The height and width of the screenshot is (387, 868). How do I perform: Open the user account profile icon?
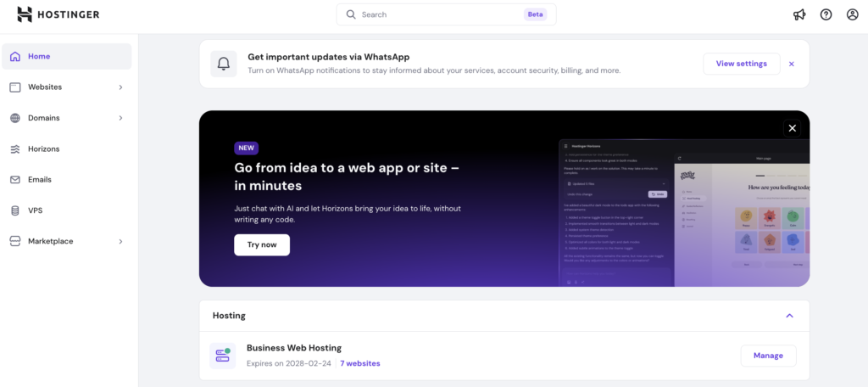click(x=853, y=15)
